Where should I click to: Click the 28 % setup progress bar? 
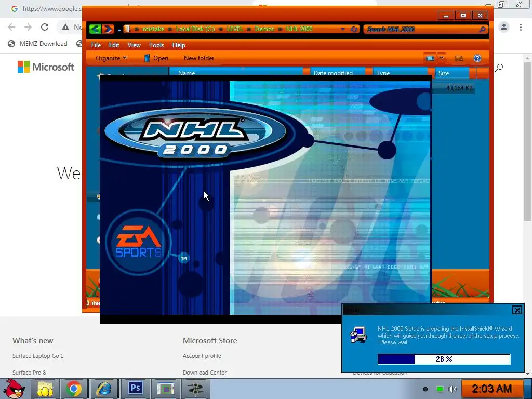[x=444, y=359]
